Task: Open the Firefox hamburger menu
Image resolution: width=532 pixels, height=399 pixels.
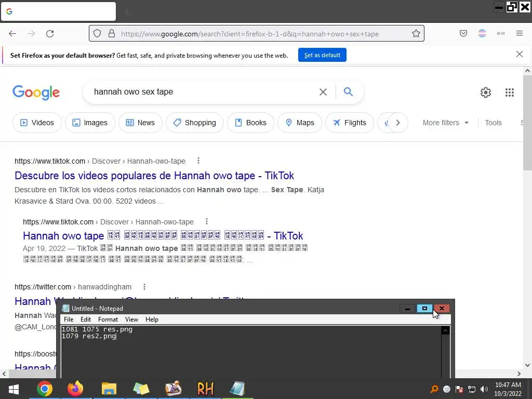Action: (x=520, y=33)
